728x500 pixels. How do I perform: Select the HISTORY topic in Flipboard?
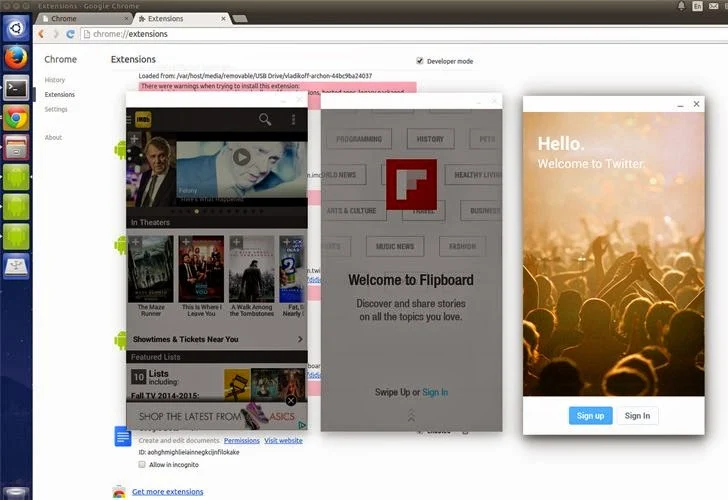click(430, 139)
